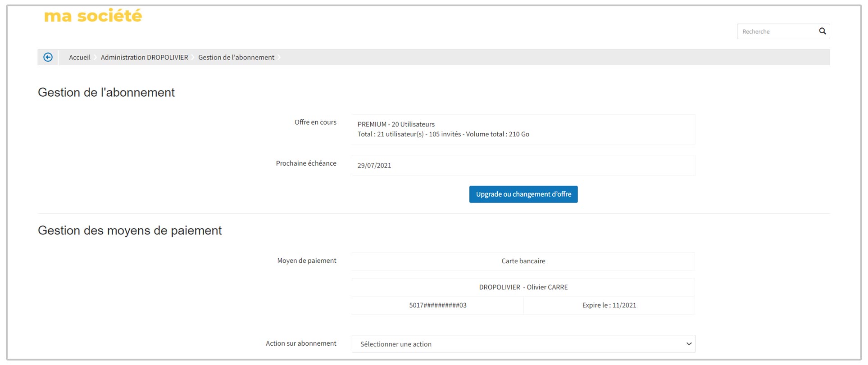Select the 'Carte bancaire' payment method box
Image resolution: width=868 pixels, height=365 pixels.
523,261
